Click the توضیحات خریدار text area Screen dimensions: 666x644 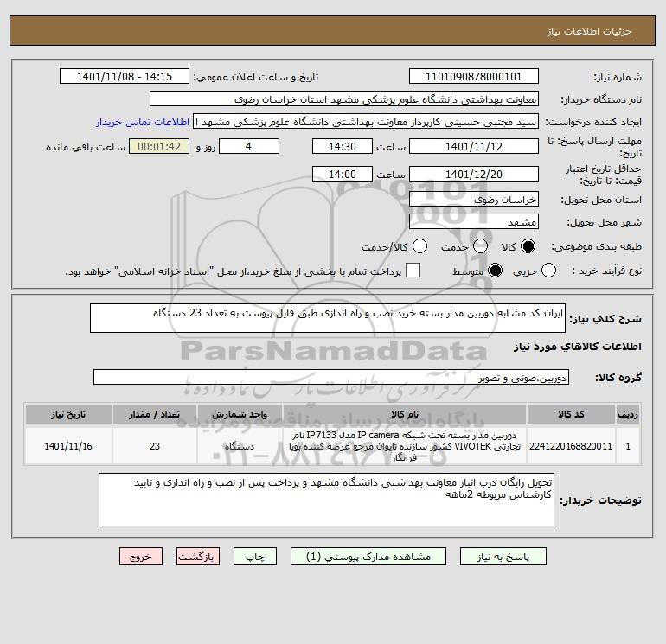326,500
